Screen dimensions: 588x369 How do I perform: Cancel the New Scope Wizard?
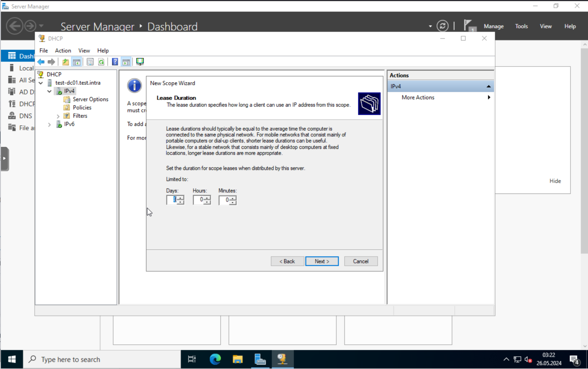(x=361, y=261)
